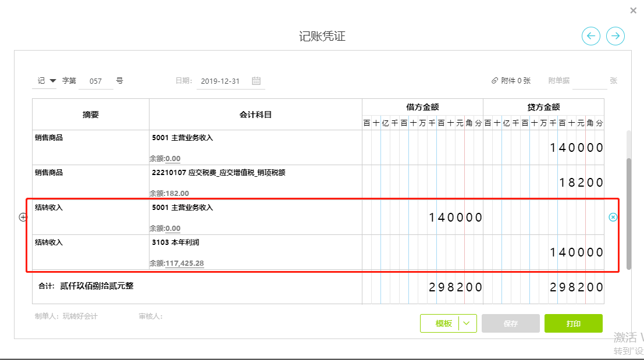The height and width of the screenshot is (360, 644).
Task: Click the 保存 save button
Action: 510,323
